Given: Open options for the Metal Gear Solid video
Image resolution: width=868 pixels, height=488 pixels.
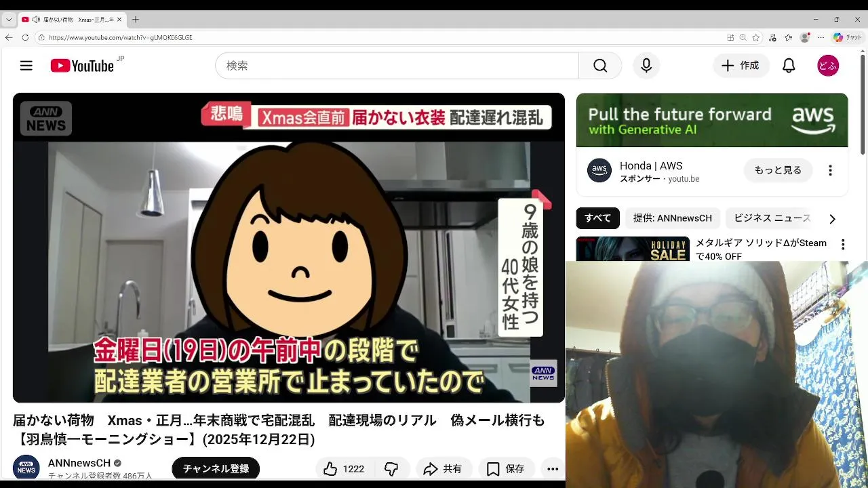Looking at the screenshot, I should coord(843,245).
